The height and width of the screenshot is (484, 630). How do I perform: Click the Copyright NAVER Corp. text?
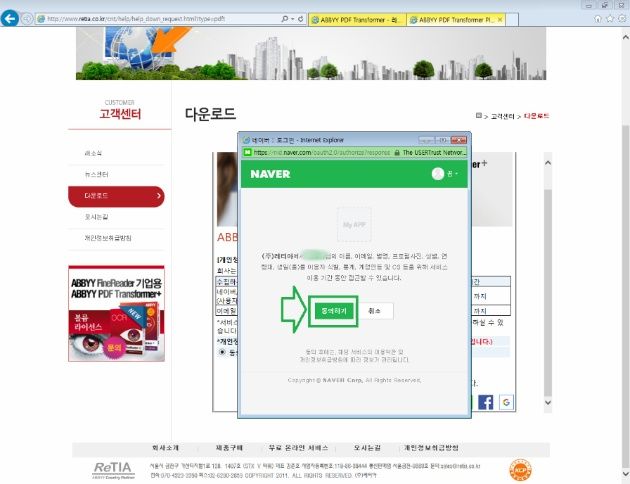pyautogui.click(x=354, y=380)
